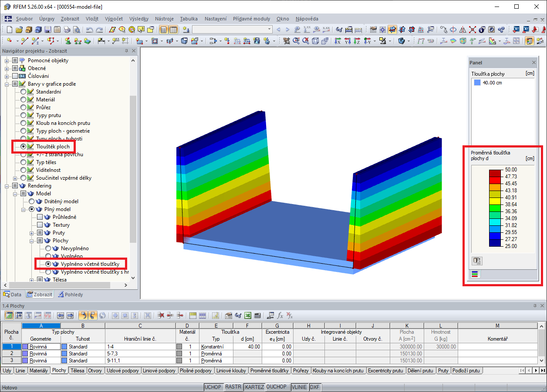Open the Výpočet menu
This screenshot has height=392, width=547.
(114, 19)
